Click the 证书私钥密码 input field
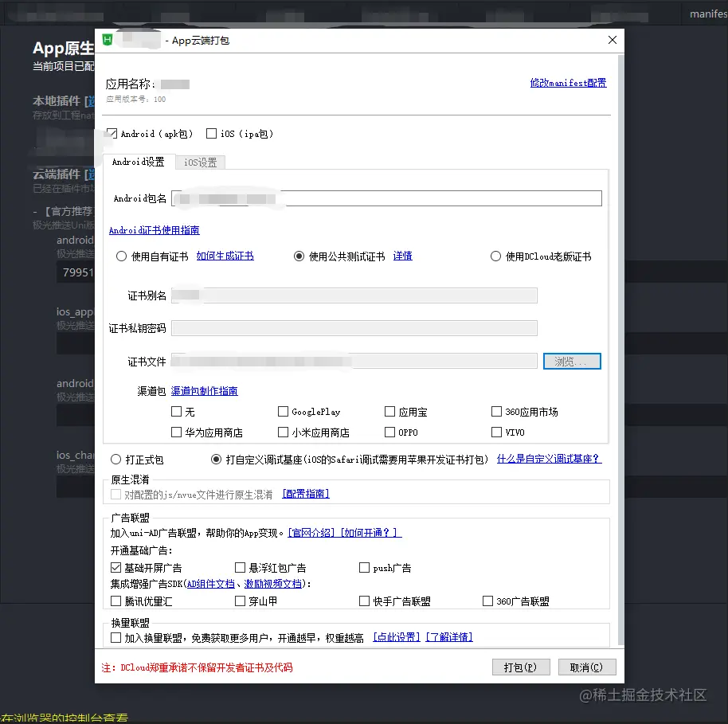 click(x=354, y=328)
